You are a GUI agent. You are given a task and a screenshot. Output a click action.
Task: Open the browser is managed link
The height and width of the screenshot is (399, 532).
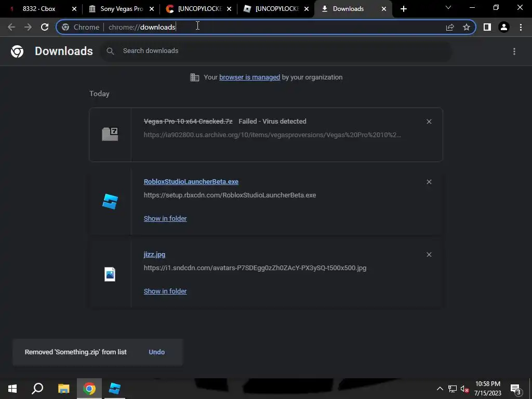coord(250,77)
